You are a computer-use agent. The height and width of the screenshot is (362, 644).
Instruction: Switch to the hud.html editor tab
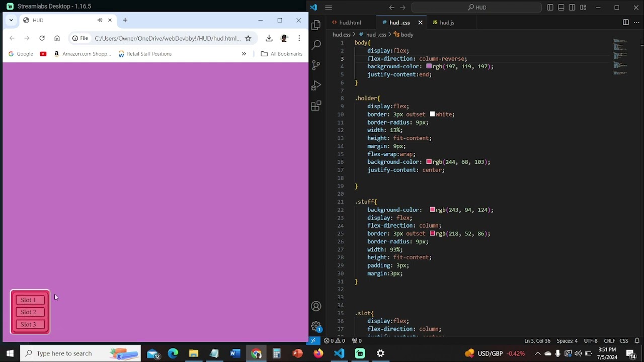pos(350,23)
